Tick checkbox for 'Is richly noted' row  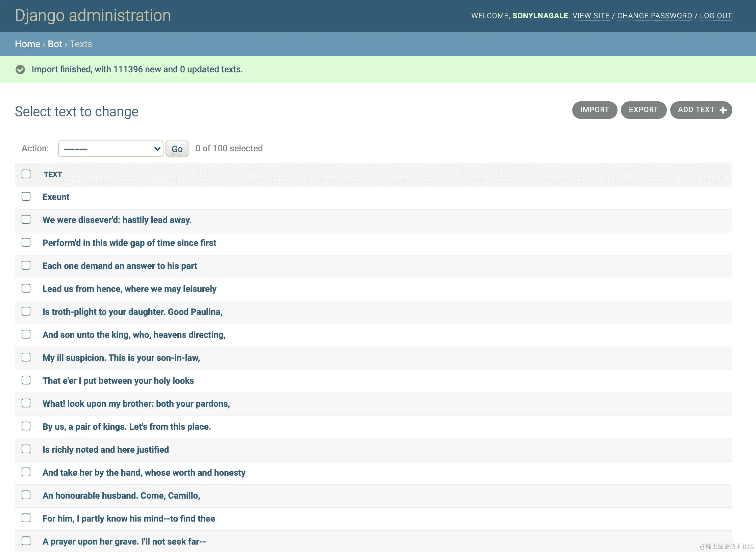coord(26,449)
